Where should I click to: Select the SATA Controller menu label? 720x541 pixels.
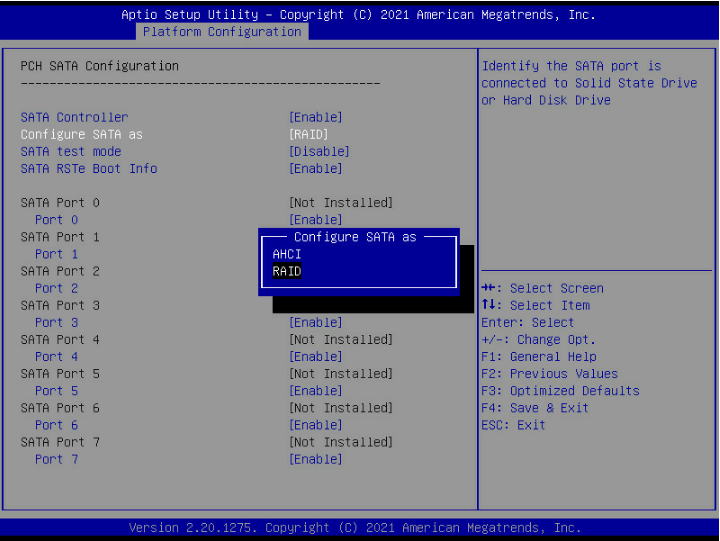pos(74,117)
